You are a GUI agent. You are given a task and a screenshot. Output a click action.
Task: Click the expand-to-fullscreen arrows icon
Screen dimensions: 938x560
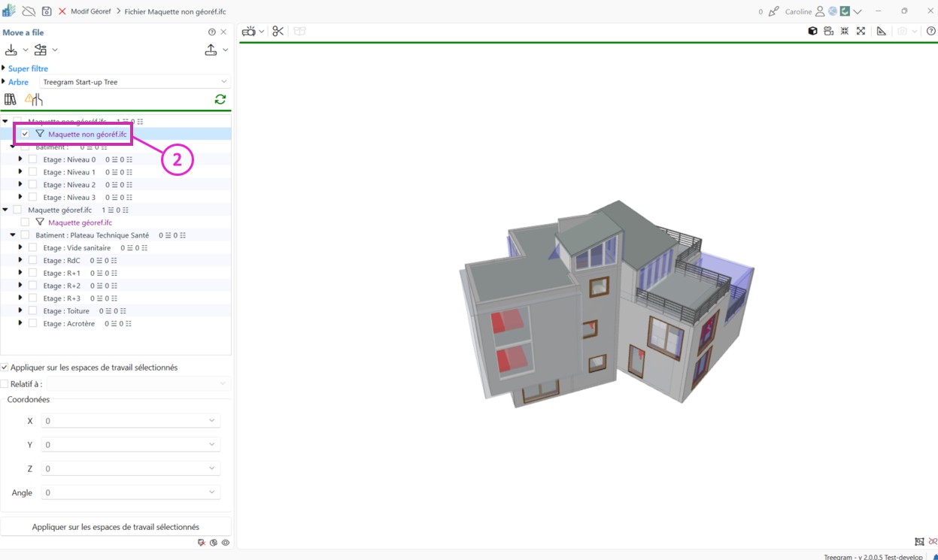click(x=861, y=31)
